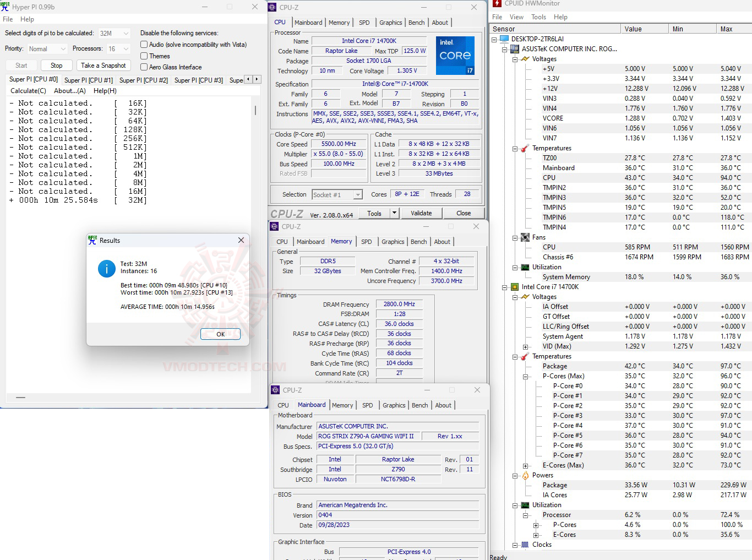Collapse the ASUSTeK COMPUTER INC. node
The image size is (752, 560).
[505, 50]
